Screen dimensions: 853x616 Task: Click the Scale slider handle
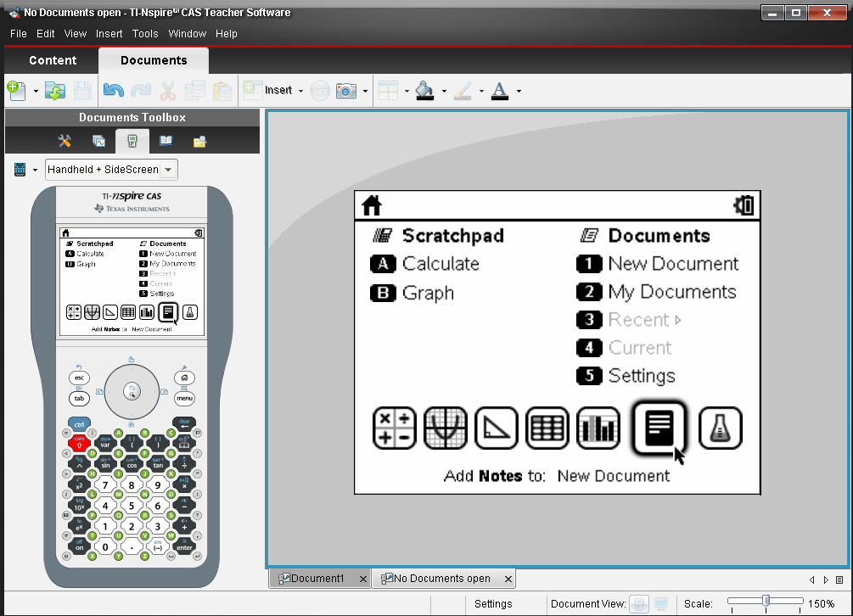click(x=766, y=602)
